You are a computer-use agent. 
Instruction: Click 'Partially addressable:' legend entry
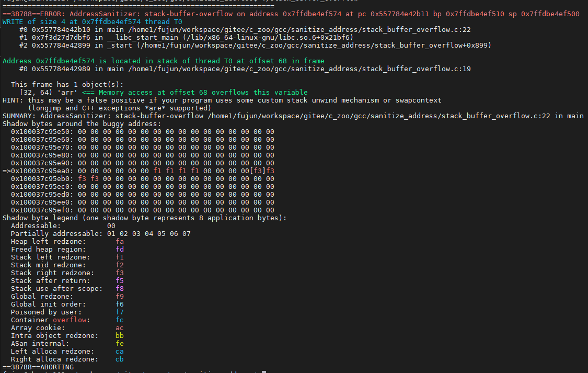tap(56, 234)
